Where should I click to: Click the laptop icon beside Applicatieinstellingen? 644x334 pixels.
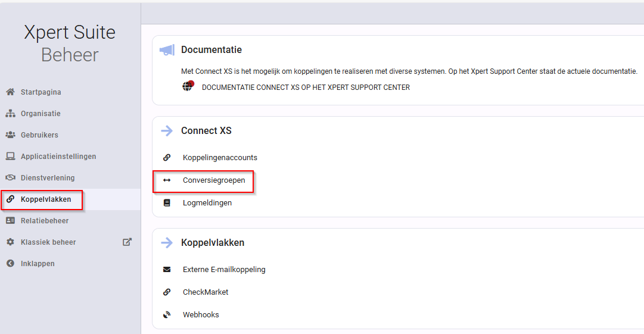10,157
